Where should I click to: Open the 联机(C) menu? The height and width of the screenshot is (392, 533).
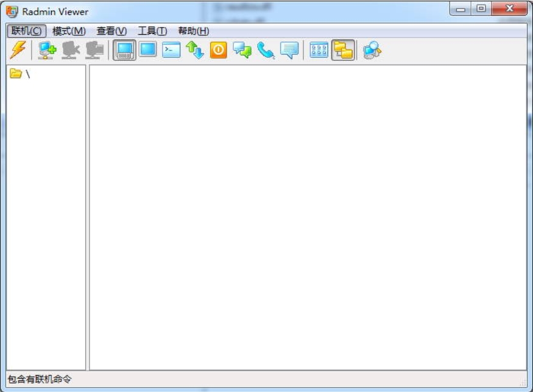[27, 31]
